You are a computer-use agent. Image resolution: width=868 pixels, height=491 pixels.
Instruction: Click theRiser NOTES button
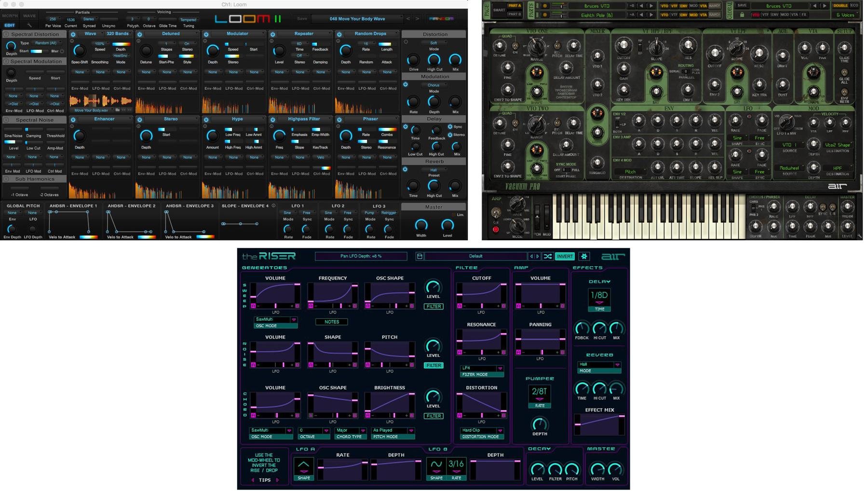[x=332, y=322]
